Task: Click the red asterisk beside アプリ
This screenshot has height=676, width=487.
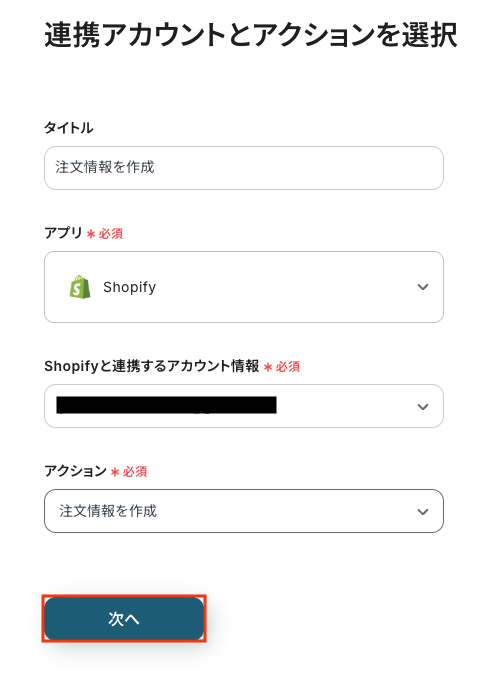Action: [x=91, y=234]
